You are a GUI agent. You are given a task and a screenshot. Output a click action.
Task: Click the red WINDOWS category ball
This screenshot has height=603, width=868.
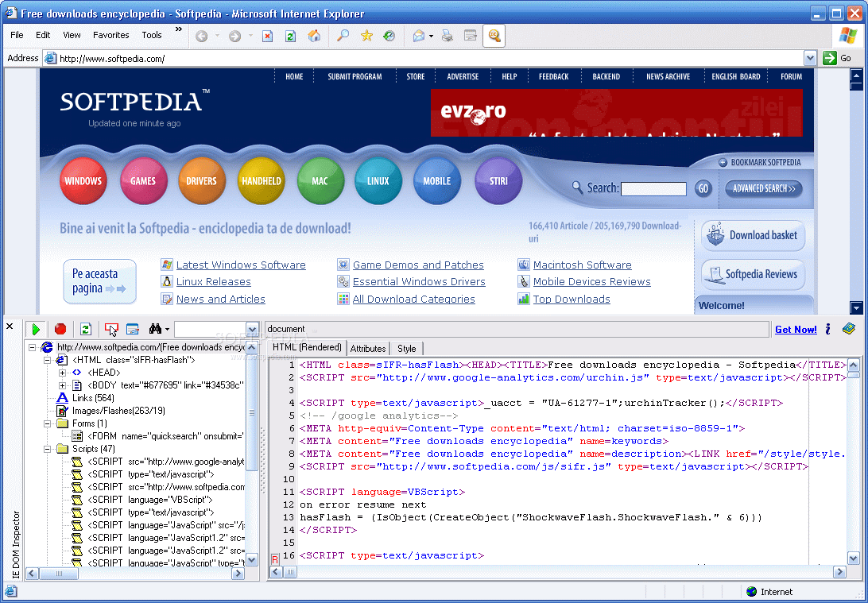tap(83, 181)
